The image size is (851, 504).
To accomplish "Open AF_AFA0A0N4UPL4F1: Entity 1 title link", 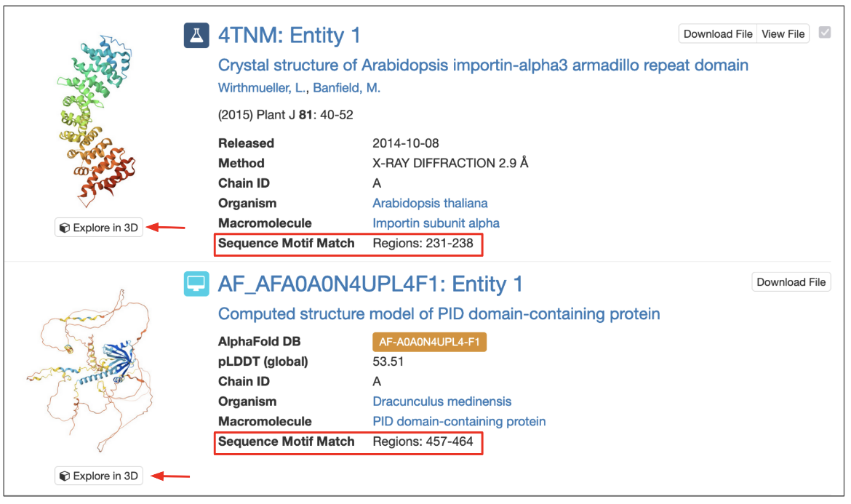I will [x=370, y=284].
